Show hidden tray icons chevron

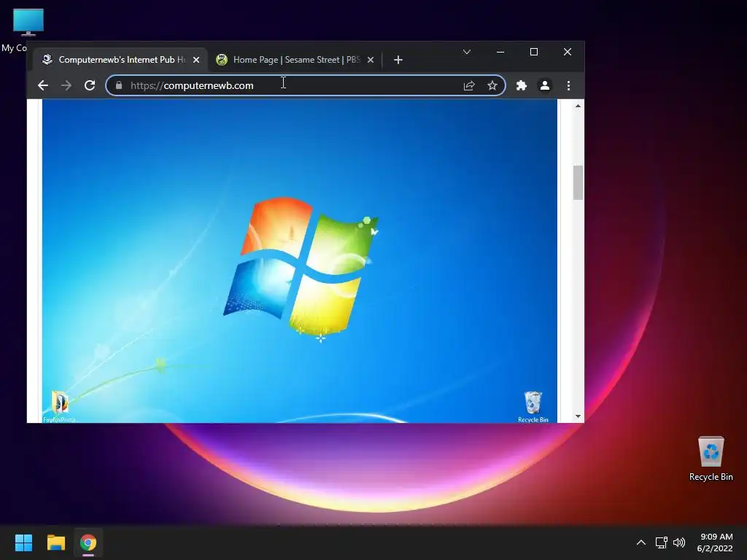(641, 542)
